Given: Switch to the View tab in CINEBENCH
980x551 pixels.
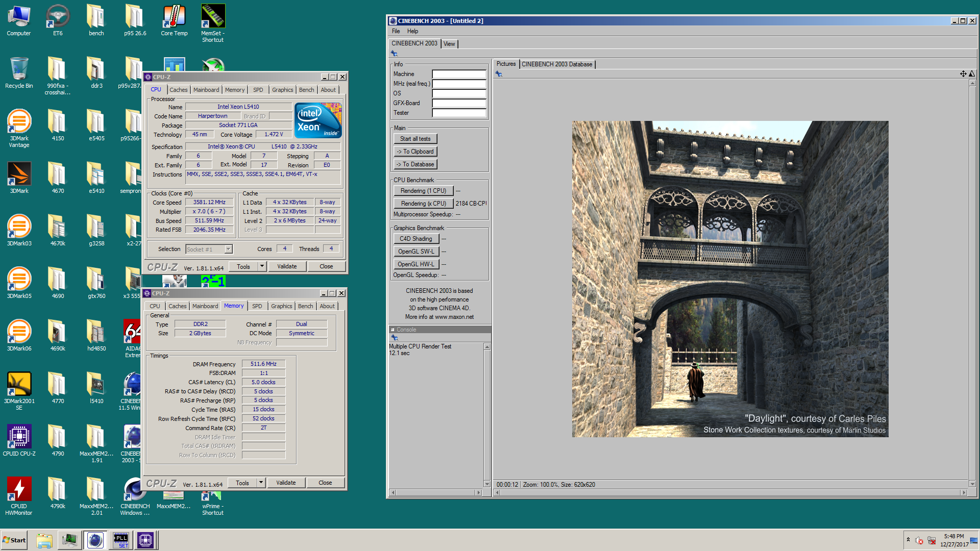Looking at the screenshot, I should [x=449, y=44].
